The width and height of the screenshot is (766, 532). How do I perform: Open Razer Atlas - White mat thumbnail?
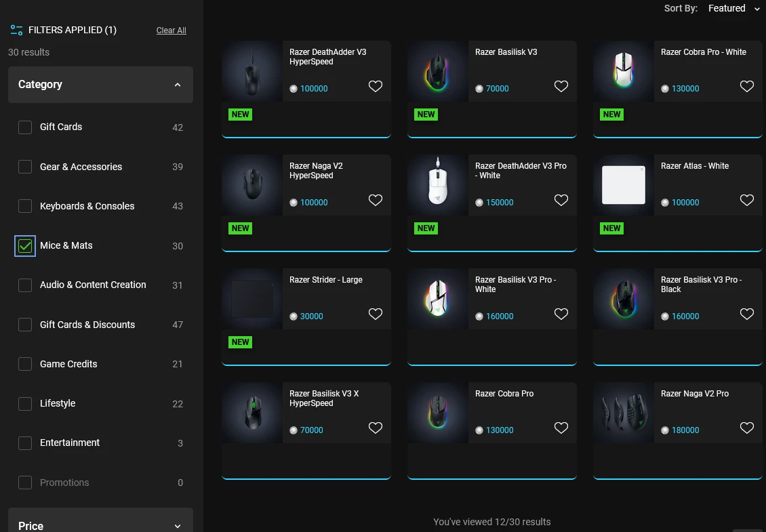point(624,185)
